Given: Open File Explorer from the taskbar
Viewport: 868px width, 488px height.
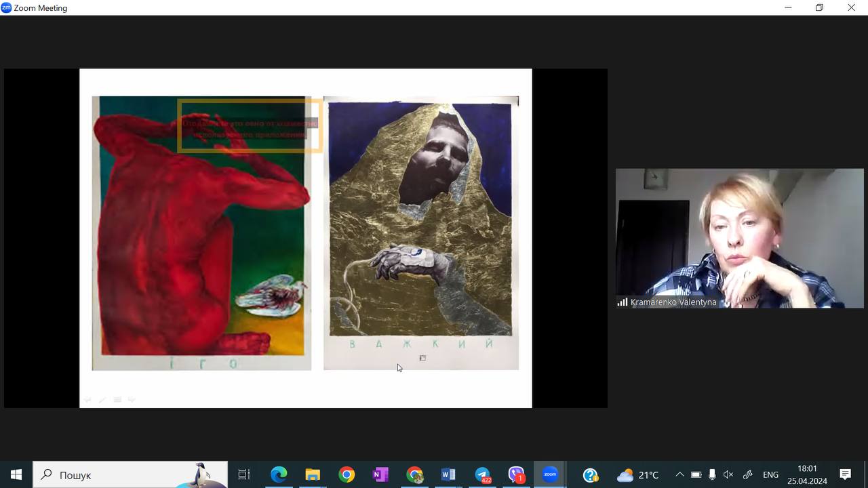Looking at the screenshot, I should click(x=313, y=474).
